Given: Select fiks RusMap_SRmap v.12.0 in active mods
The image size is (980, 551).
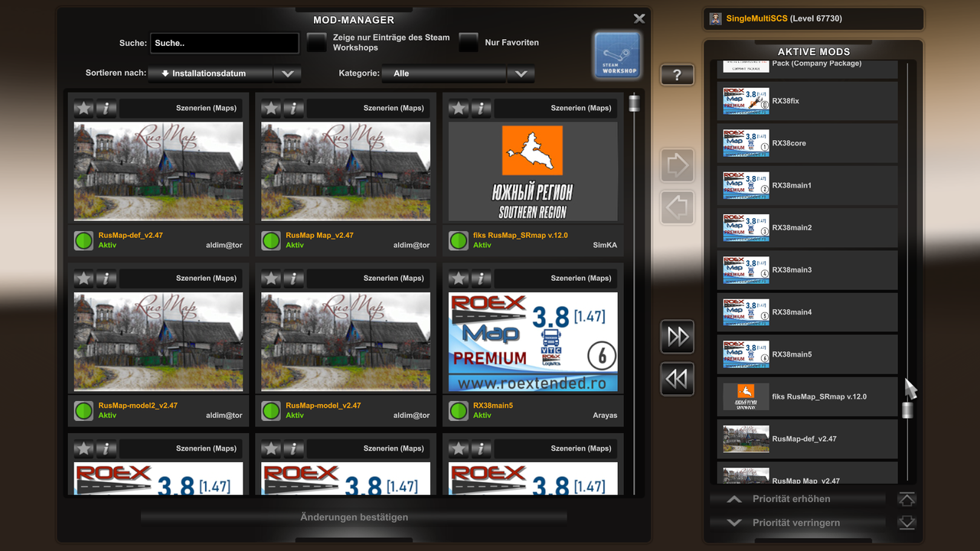Looking at the screenshot, I should (807, 396).
